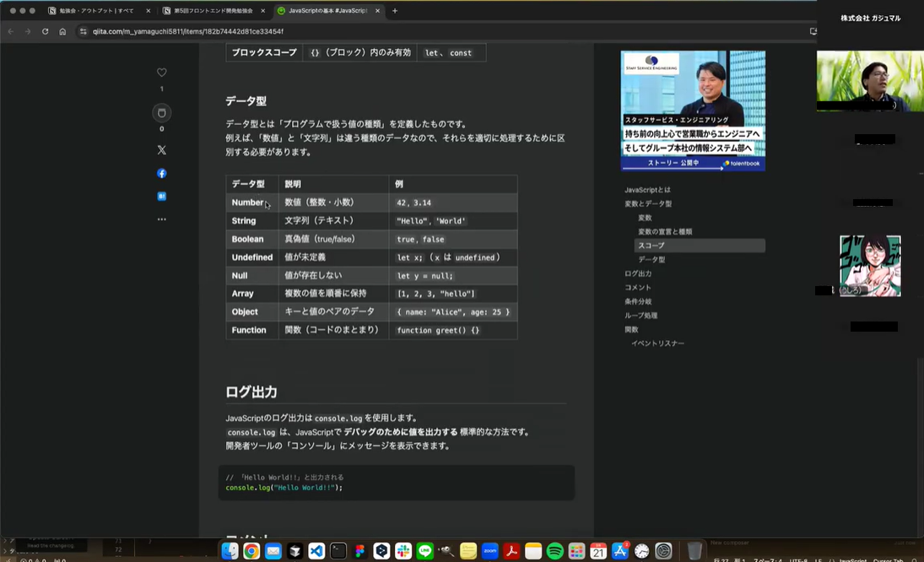Click the ログ出力 section heading
924x562 pixels.
point(251,392)
